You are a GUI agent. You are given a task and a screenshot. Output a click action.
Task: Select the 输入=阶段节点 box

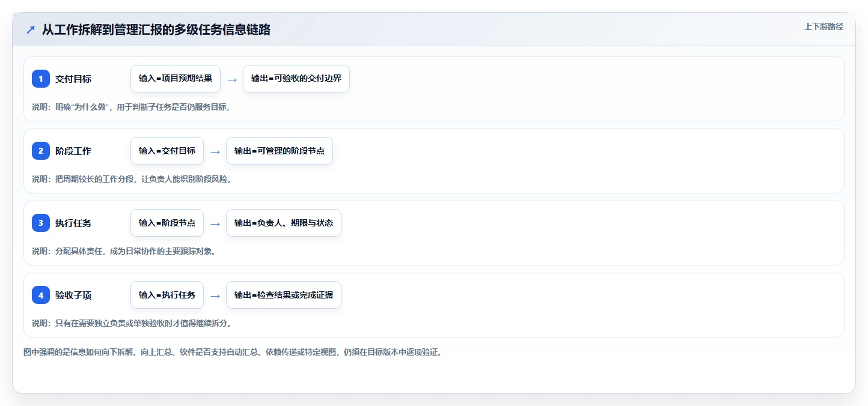click(x=167, y=223)
